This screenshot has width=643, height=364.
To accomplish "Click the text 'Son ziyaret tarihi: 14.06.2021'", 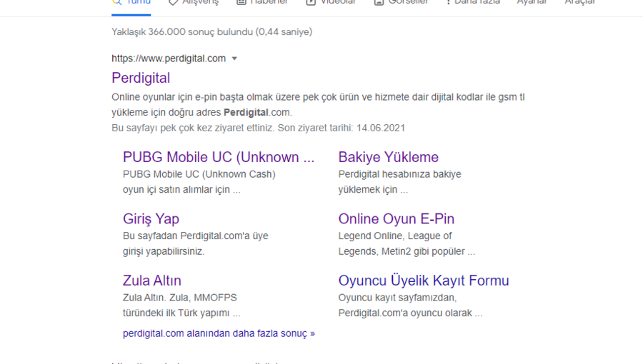I will (342, 128).
